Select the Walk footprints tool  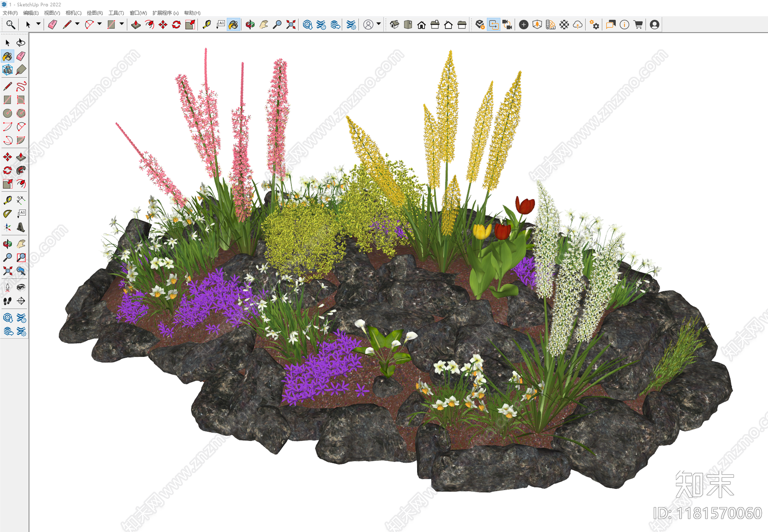tap(7, 301)
